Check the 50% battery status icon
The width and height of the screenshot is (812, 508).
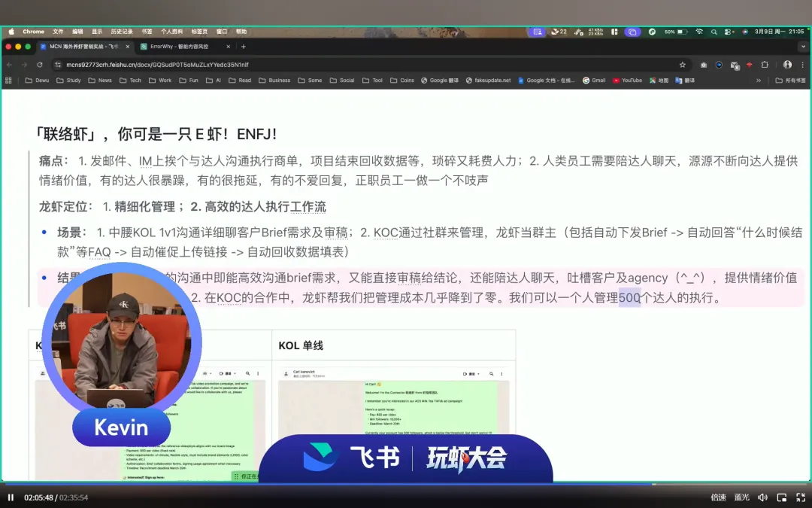click(x=677, y=32)
